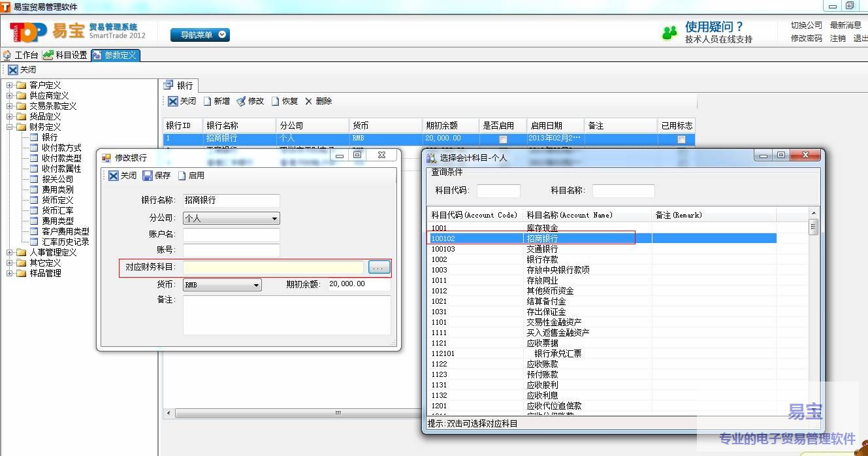The width and height of the screenshot is (868, 456).
Task: Open the 货币 currency dropdown showing RMB
Action: [222, 285]
